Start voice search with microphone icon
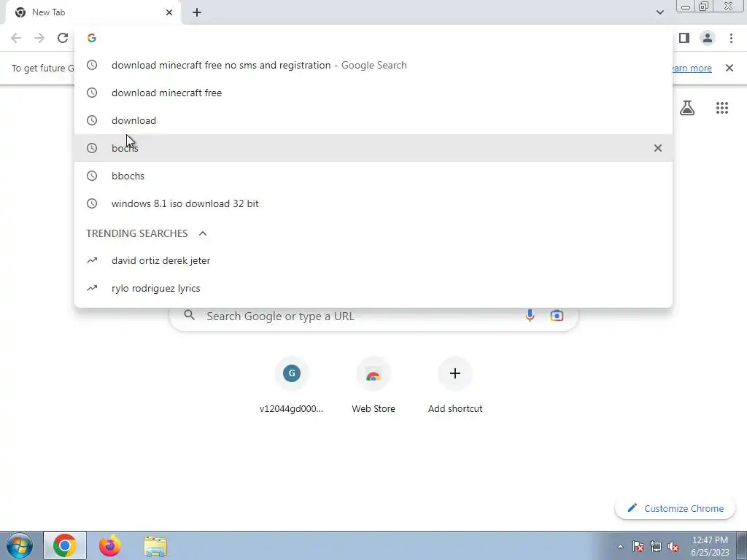The height and width of the screenshot is (560, 747). [530, 316]
